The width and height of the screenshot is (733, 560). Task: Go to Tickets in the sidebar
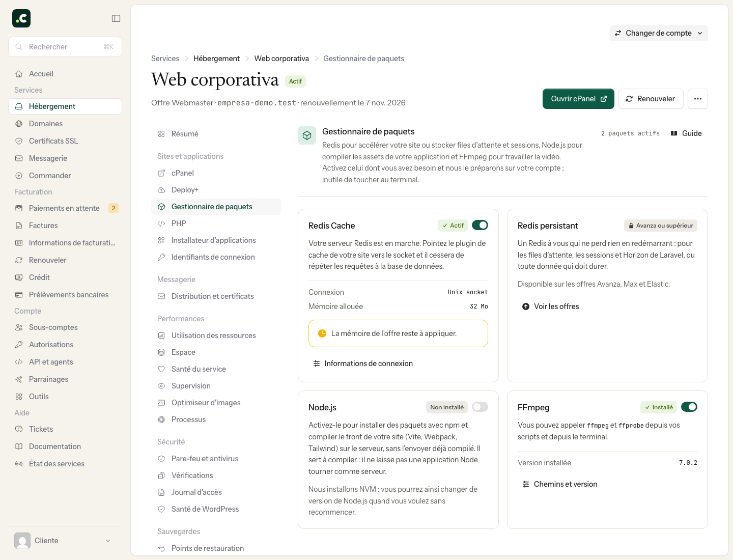[x=65, y=429]
